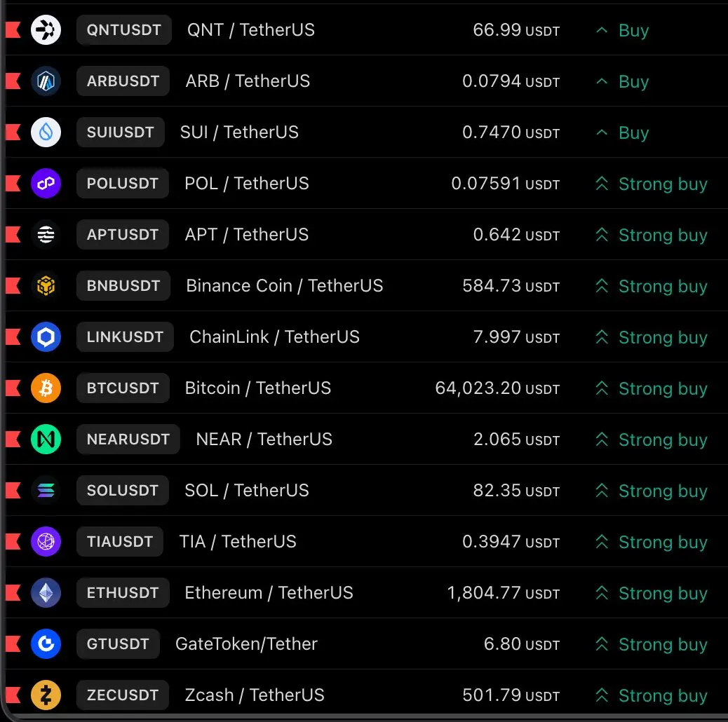
Task: Click the 584.73 USDT price for BNB
Action: [511, 286]
